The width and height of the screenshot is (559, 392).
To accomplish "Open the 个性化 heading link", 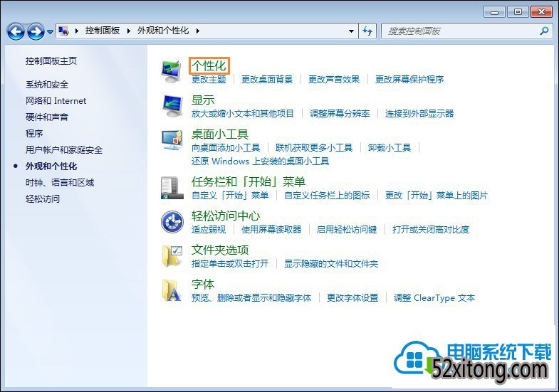I will (x=209, y=66).
